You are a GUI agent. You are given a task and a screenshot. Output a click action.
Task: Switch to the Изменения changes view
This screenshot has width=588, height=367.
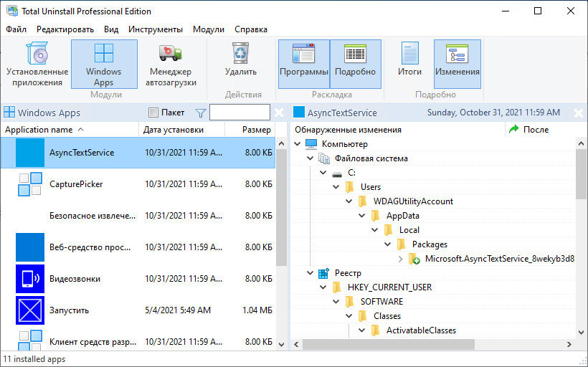pos(457,64)
